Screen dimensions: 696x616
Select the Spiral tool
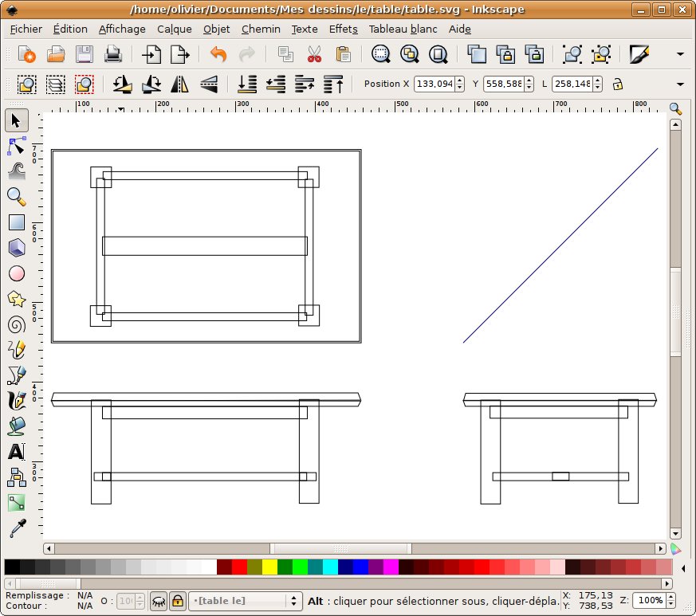click(x=17, y=325)
